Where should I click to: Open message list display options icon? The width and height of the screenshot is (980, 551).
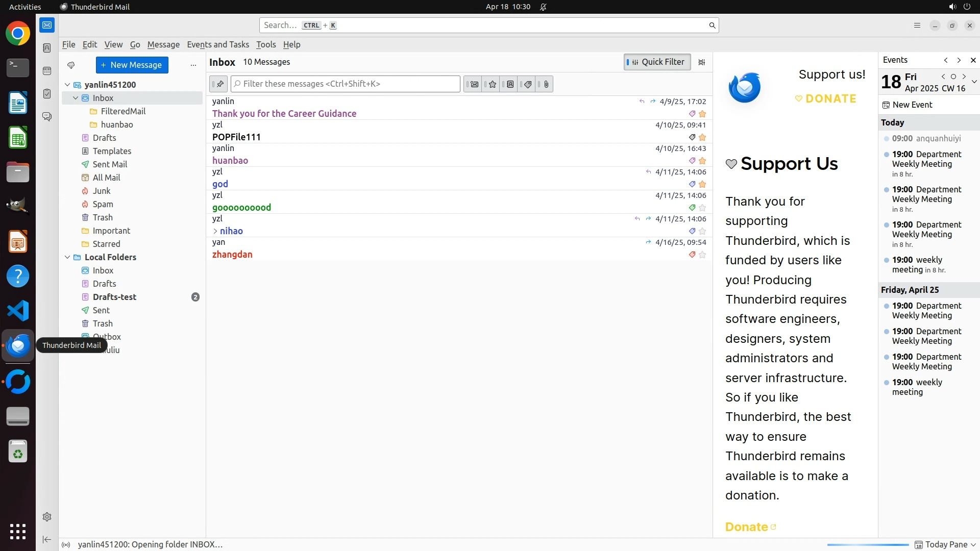702,62
